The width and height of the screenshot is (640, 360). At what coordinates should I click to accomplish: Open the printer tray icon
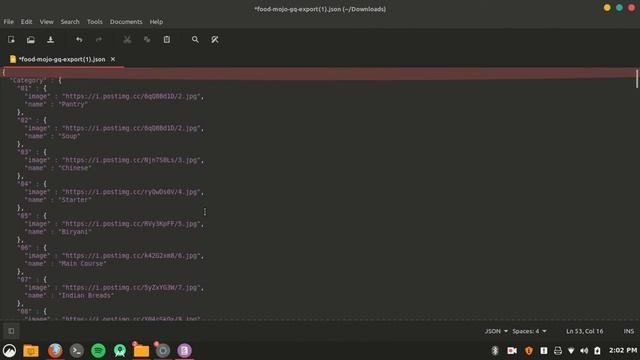(558, 351)
